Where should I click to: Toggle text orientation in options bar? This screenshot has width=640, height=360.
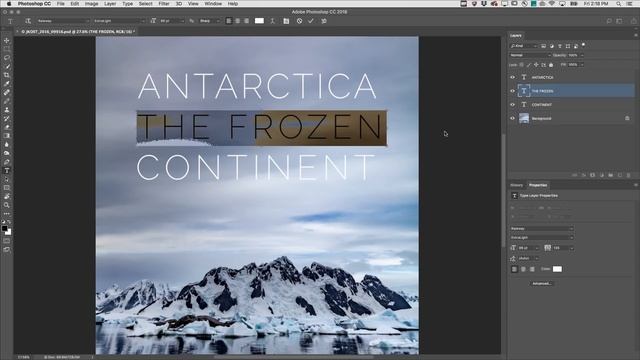coord(28,21)
